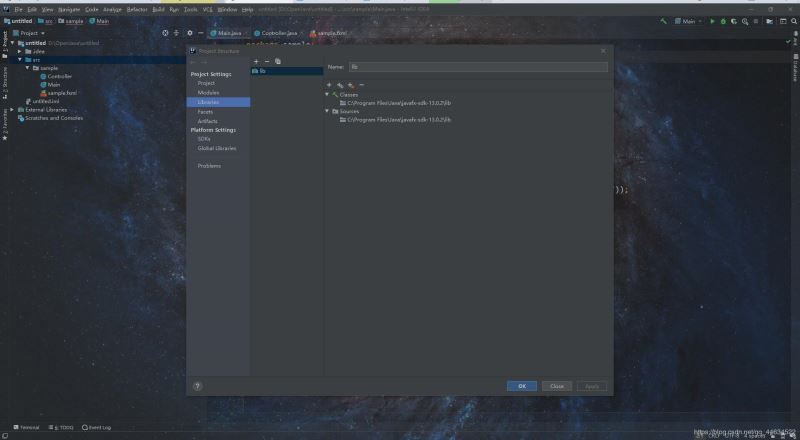Click the library Name input field
The width and height of the screenshot is (800, 440).
(478, 67)
